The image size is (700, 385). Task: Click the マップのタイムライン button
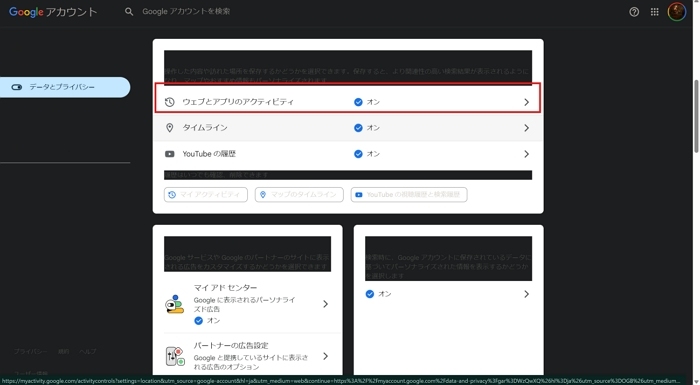[299, 195]
